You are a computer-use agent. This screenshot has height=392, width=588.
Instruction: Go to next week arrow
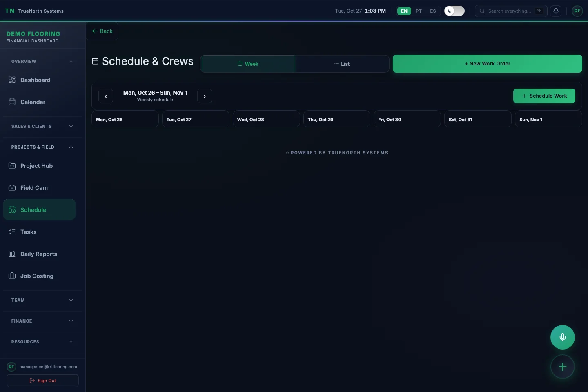205,96
